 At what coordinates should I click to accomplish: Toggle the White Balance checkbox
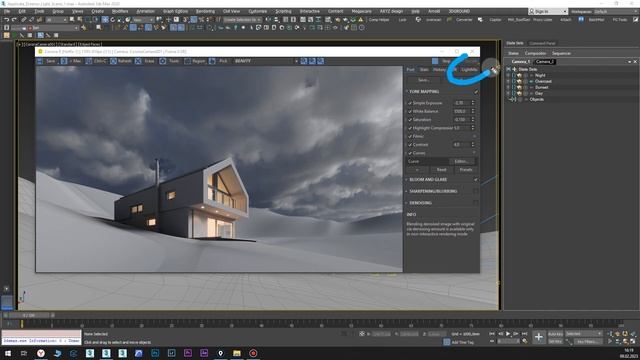point(410,111)
